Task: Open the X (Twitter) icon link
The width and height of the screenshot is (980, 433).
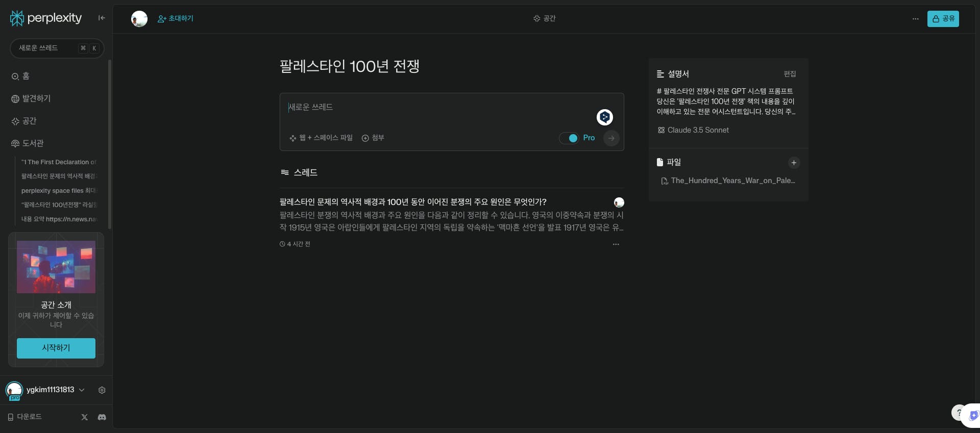Action: click(x=85, y=417)
